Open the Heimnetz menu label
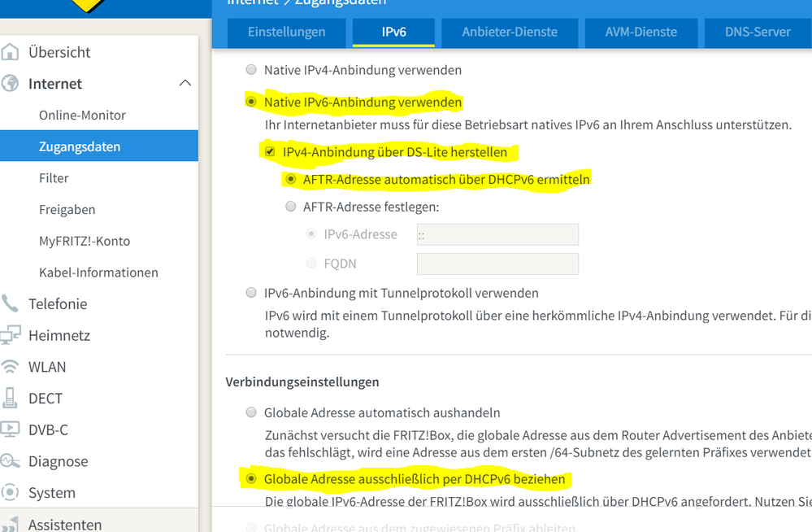 point(59,335)
